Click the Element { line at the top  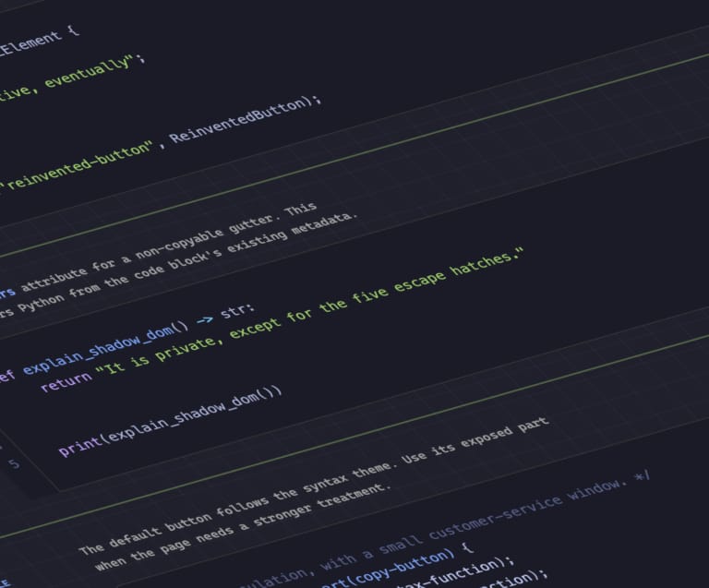39,42
